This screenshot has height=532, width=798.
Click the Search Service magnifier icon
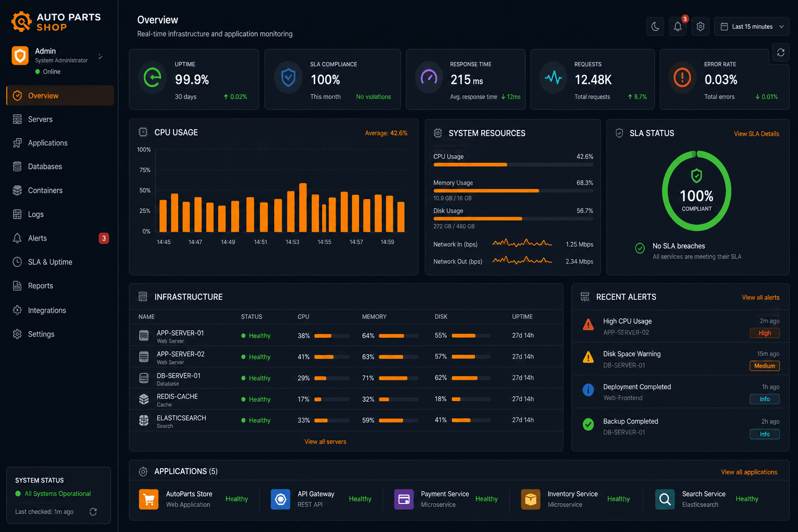pos(664,499)
